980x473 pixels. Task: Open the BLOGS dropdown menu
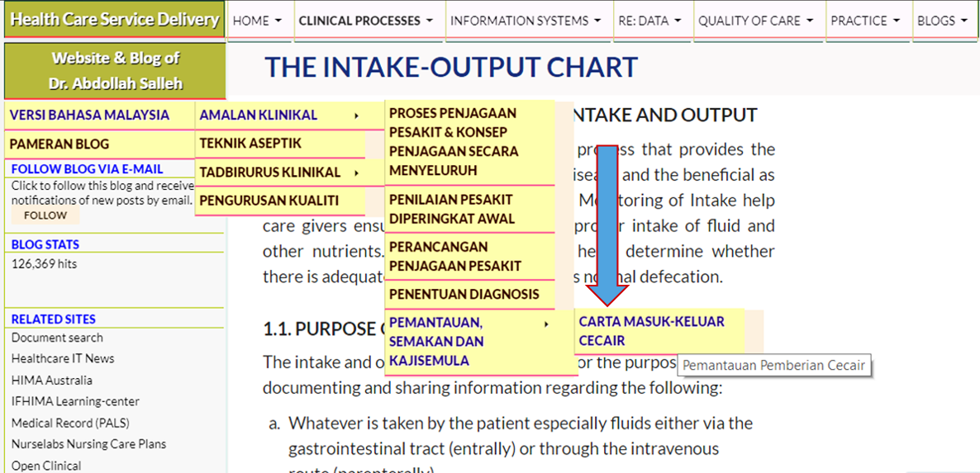click(x=942, y=21)
